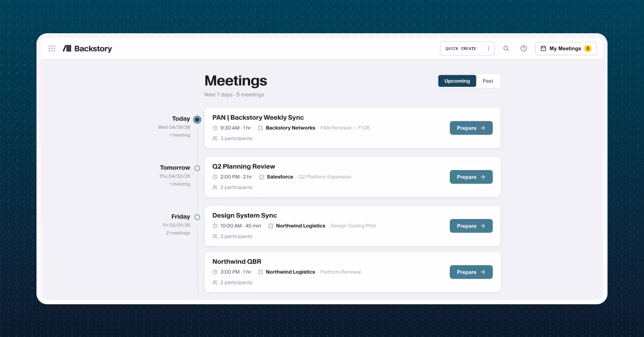The image size is (644, 337).
Task: Open My Meetings button
Action: pos(566,48)
